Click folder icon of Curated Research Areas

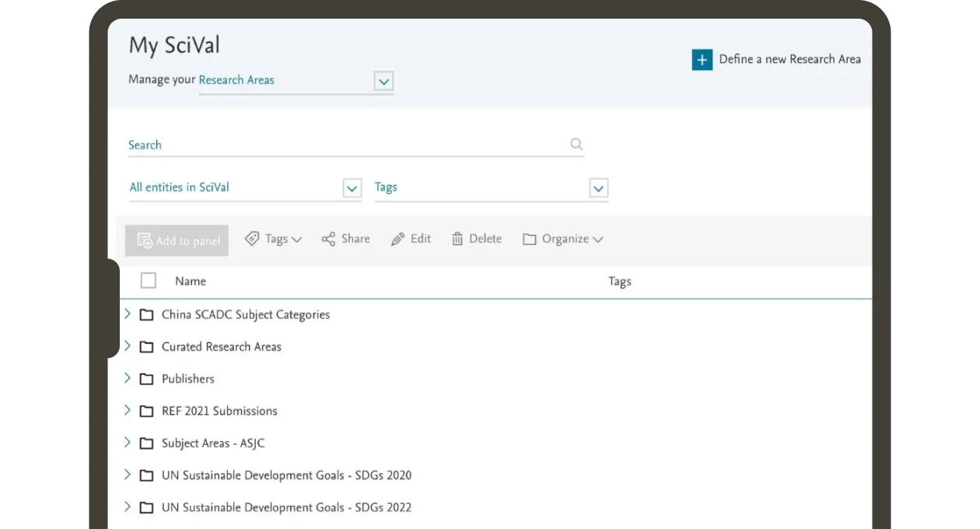coord(146,347)
